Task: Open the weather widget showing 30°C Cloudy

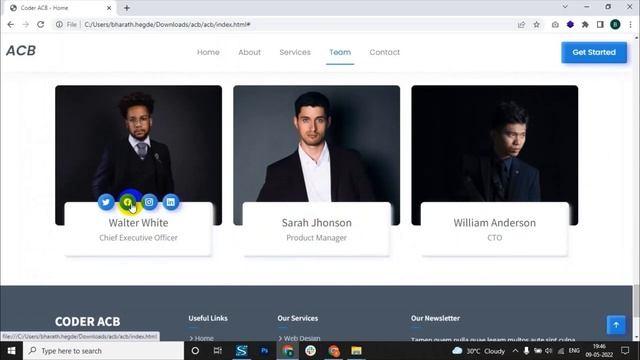Action: 479,351
